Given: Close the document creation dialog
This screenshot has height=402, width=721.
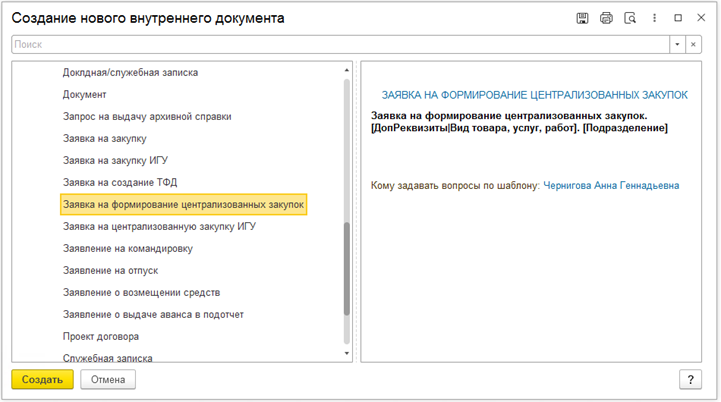Looking at the screenshot, I should point(701,17).
